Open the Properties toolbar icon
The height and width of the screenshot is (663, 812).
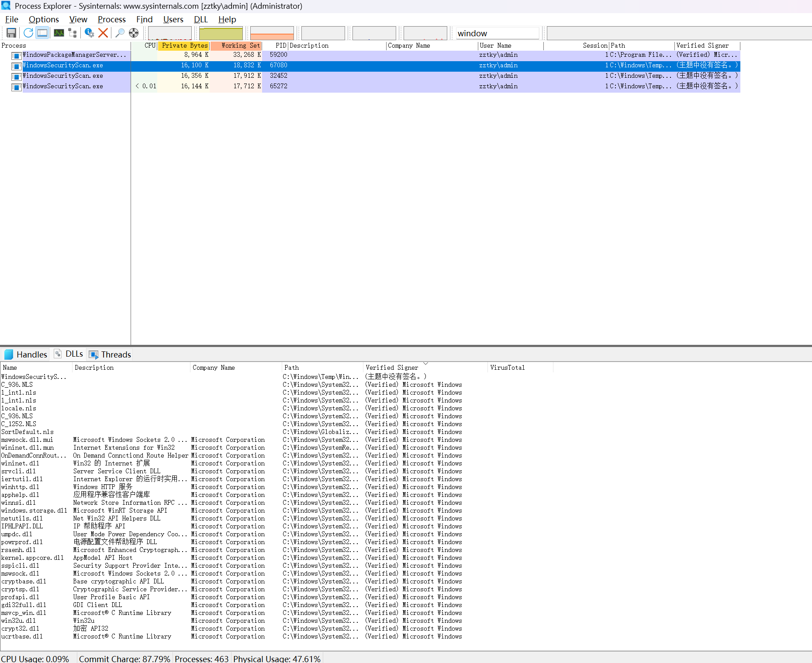[89, 33]
